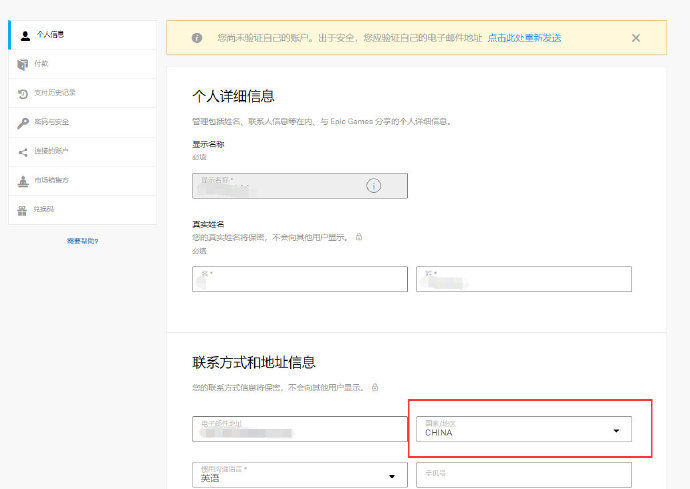
Task: Click the 需要帮助? help link
Action: (82, 241)
